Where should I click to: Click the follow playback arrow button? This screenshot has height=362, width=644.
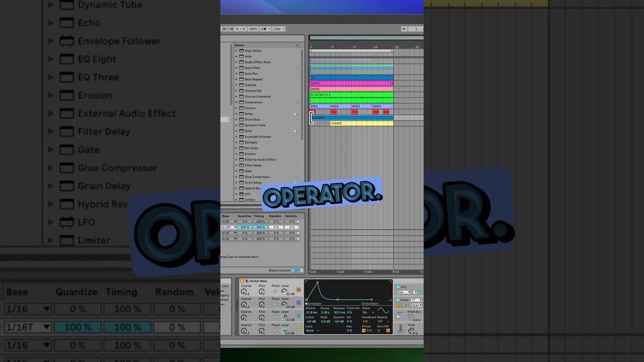tap(405, 29)
